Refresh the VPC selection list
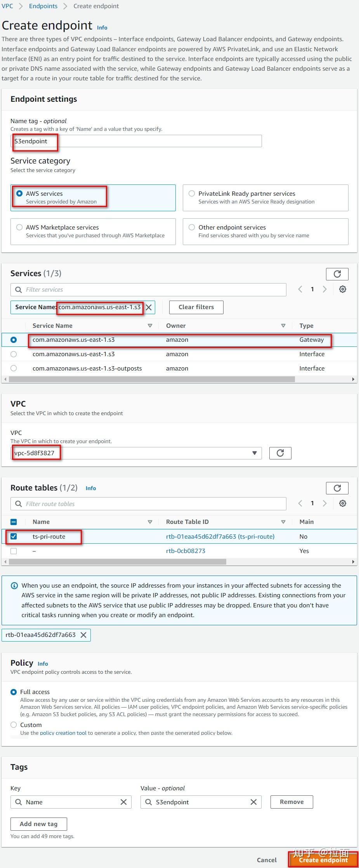This screenshot has width=359, height=868. click(279, 453)
